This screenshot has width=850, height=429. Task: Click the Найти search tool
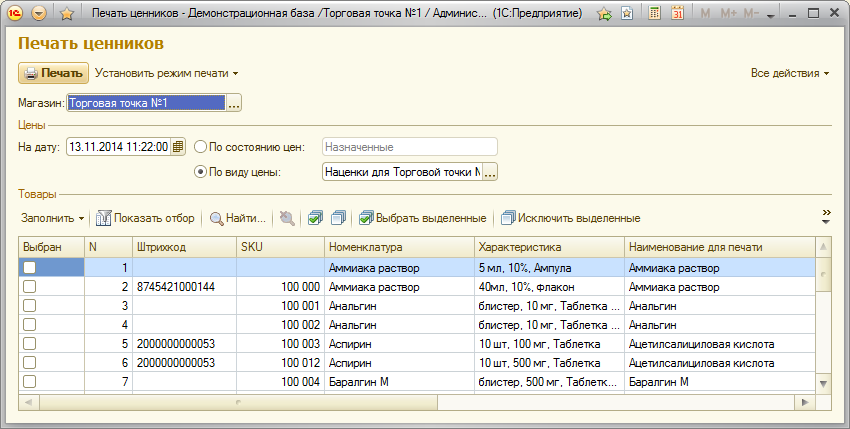pyautogui.click(x=238, y=218)
